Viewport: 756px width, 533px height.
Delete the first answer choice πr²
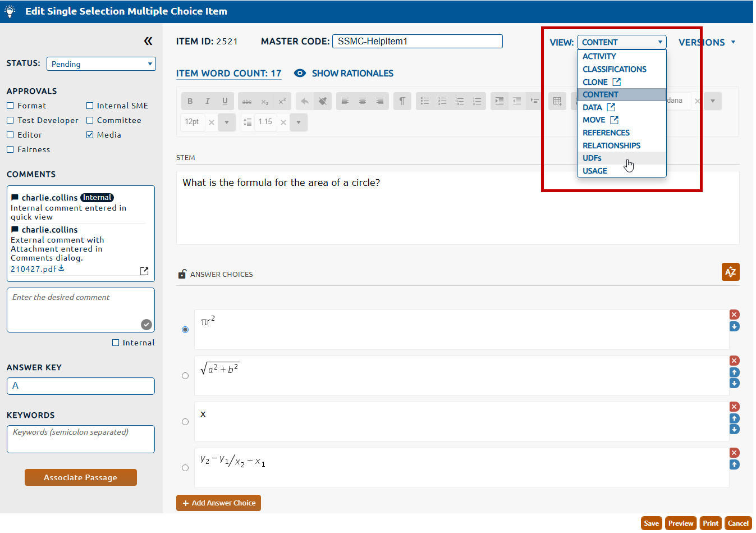tap(734, 315)
